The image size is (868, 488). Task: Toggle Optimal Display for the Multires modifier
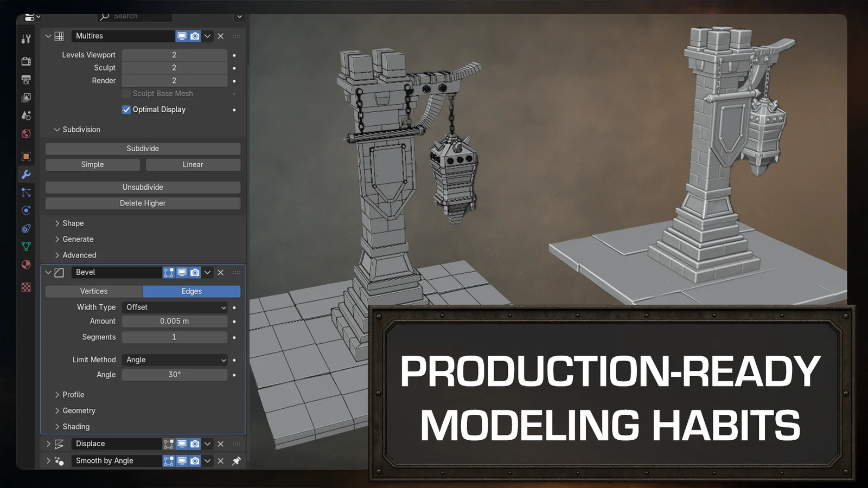(126, 110)
